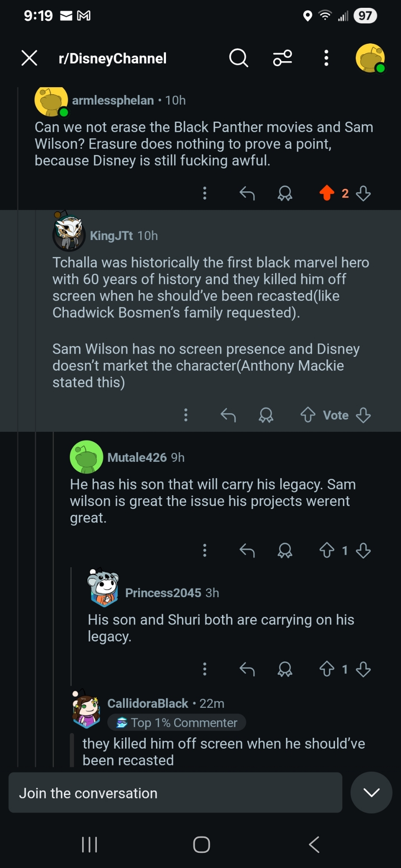The height and width of the screenshot is (868, 401).
Task: Give an award to armlessphelan's comment
Action: [x=285, y=193]
